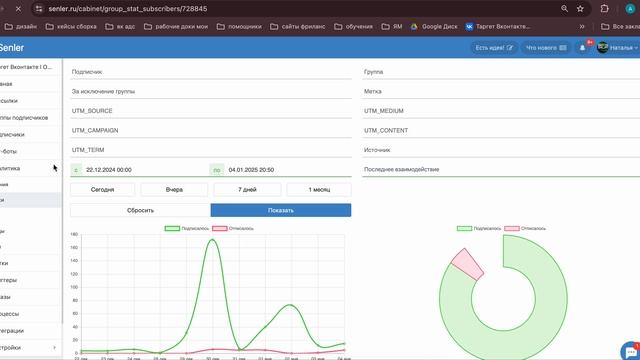The image size is (640, 360).
Task: Open the группы подписчиков sidebar item
Action: [24, 118]
